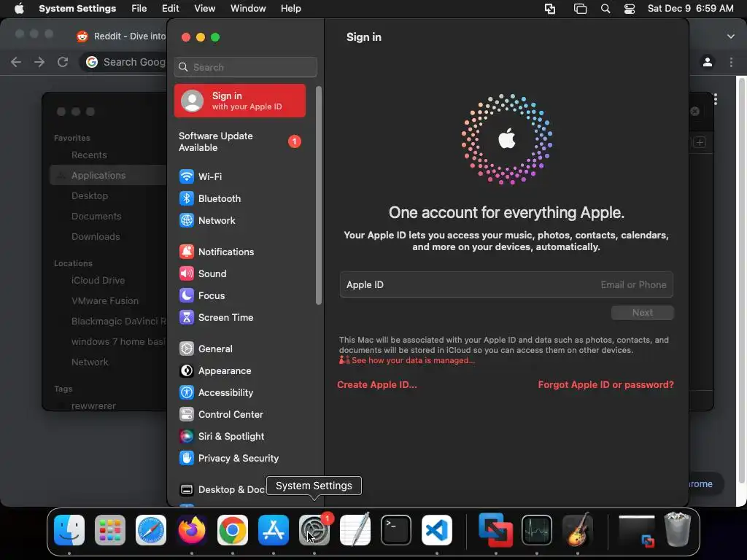
Task: Click Chrome's forward arrow button
Action: click(39, 62)
